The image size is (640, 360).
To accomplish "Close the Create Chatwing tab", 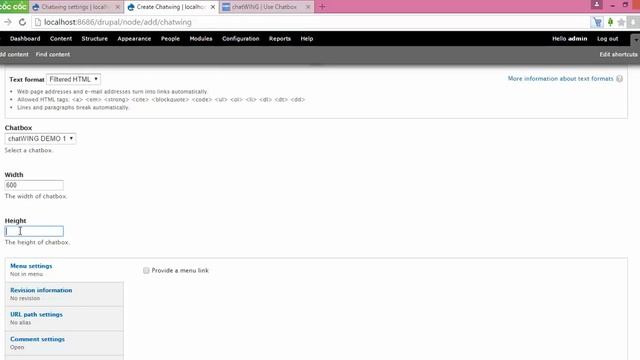I will click(x=213, y=7).
